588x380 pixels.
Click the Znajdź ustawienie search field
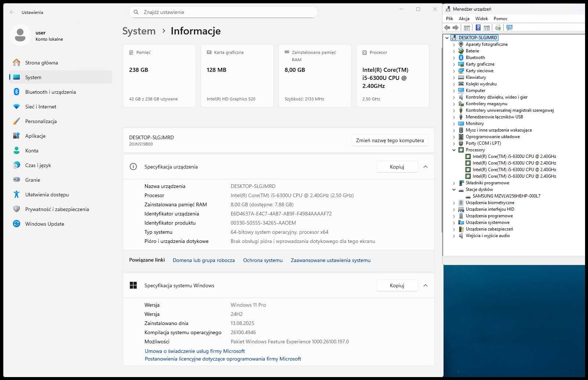[223, 12]
